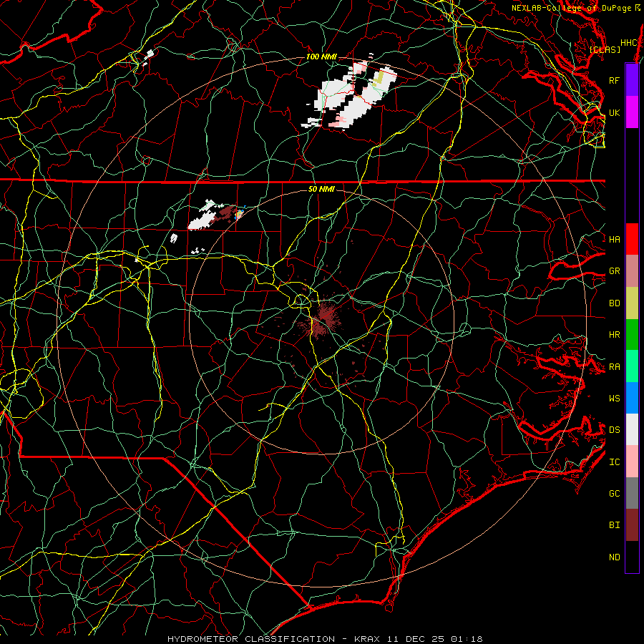Click the "GC" legend label
The height and width of the screenshot is (644, 644).
pos(614,493)
